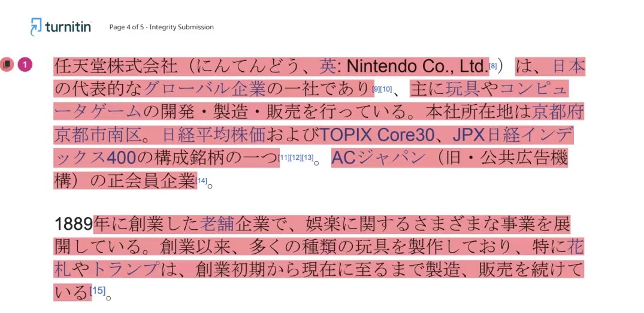Viewport: 644px width, 313px height.
Task: Follow the ACジャパン hyperlink
Action: [x=378, y=157]
